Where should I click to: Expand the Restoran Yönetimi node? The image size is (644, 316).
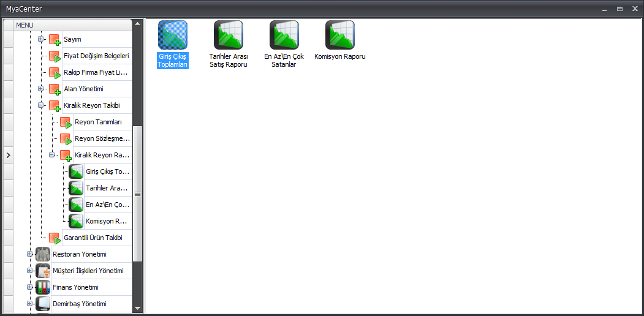point(29,254)
